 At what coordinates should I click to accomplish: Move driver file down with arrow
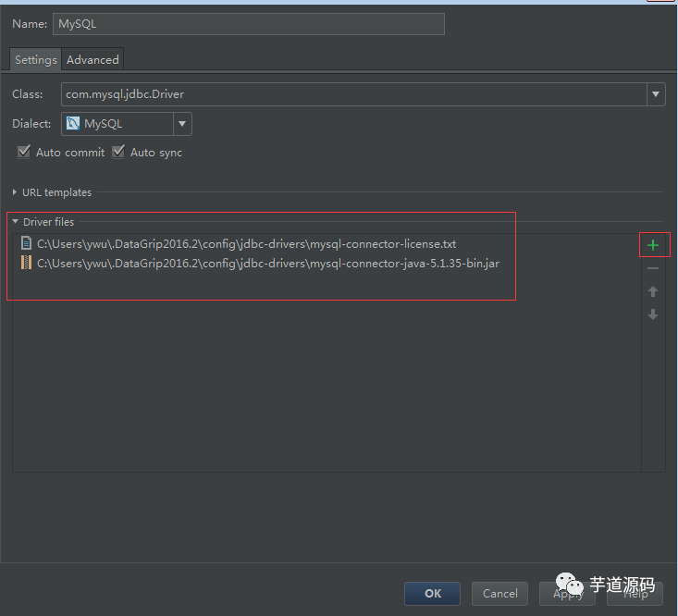(x=652, y=314)
